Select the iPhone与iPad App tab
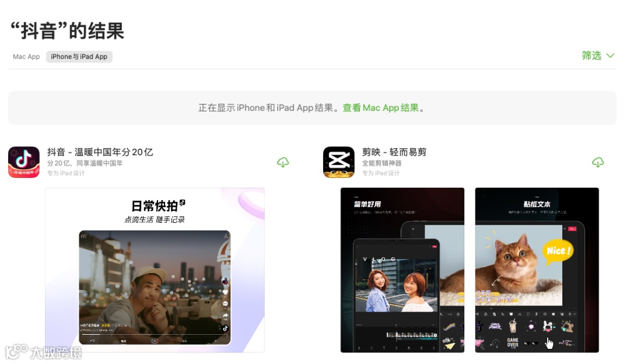The height and width of the screenshot is (364, 630). point(79,57)
